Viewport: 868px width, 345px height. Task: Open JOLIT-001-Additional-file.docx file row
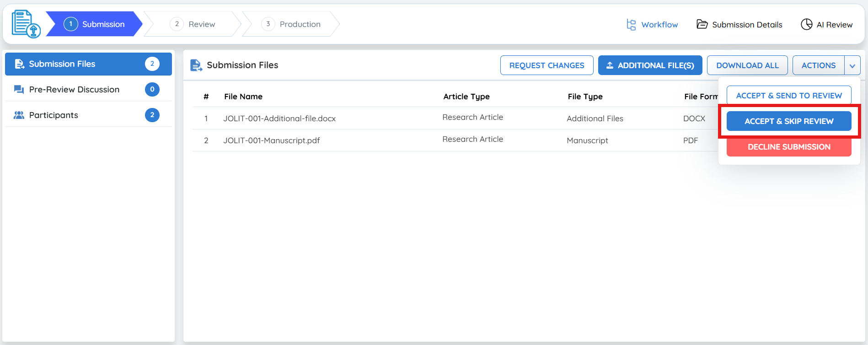tap(279, 119)
